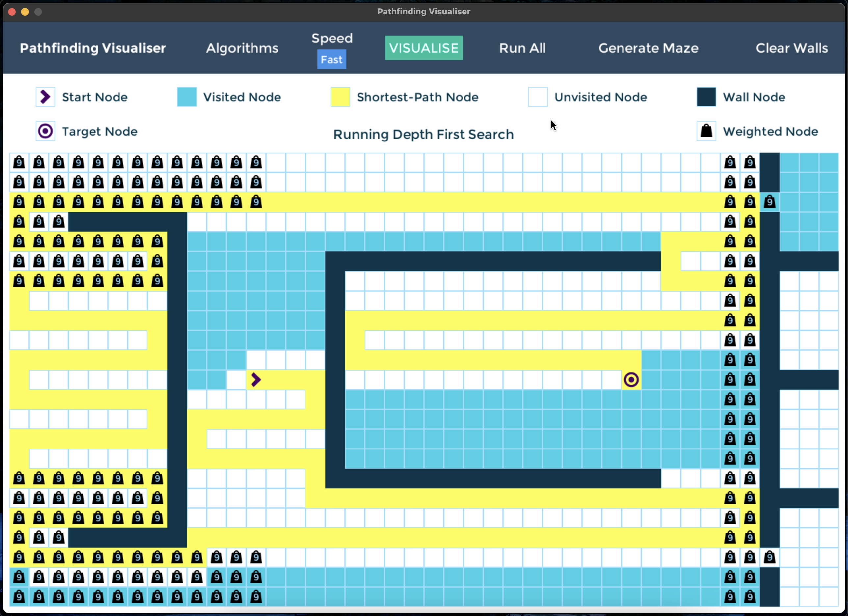
Task: Select Generate Maze option
Action: 648,48
